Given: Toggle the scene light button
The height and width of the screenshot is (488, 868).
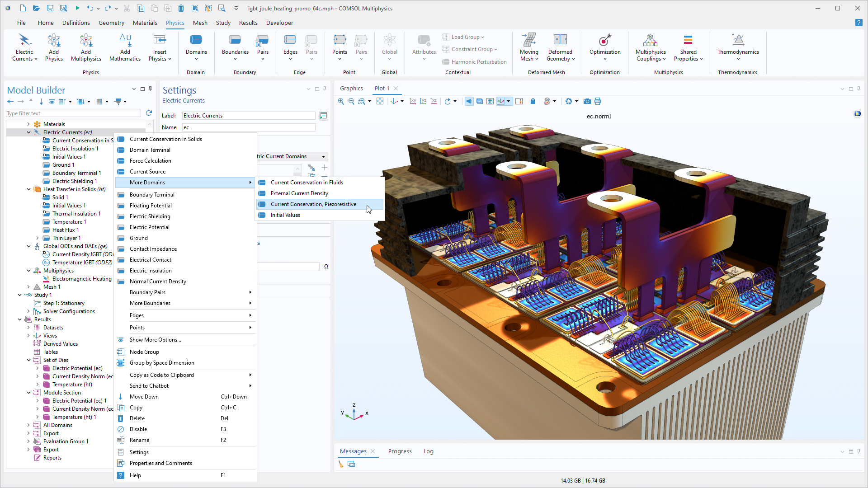Looking at the screenshot, I should 469,101.
